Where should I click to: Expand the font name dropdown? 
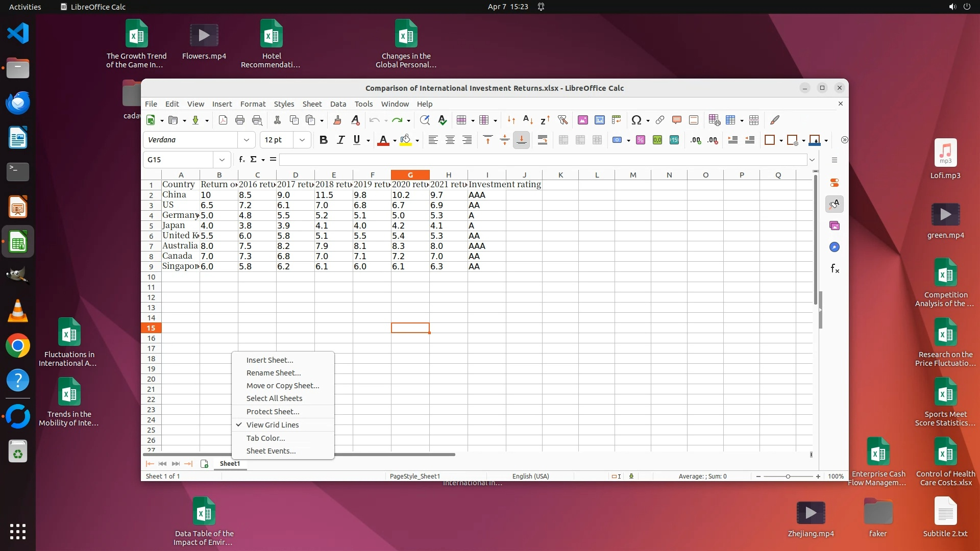point(247,140)
